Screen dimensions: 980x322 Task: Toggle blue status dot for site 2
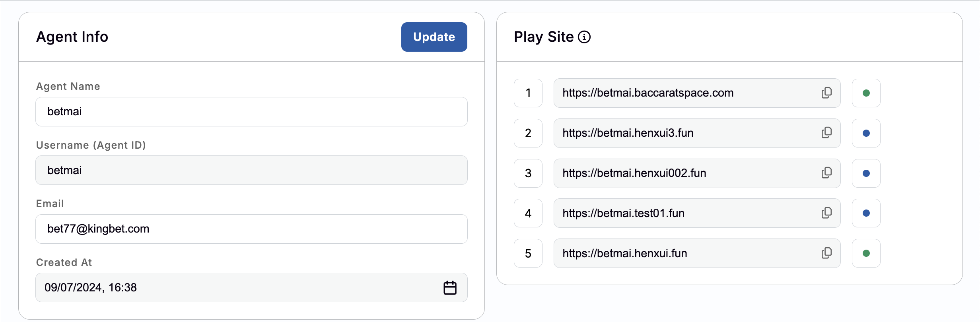click(x=866, y=133)
